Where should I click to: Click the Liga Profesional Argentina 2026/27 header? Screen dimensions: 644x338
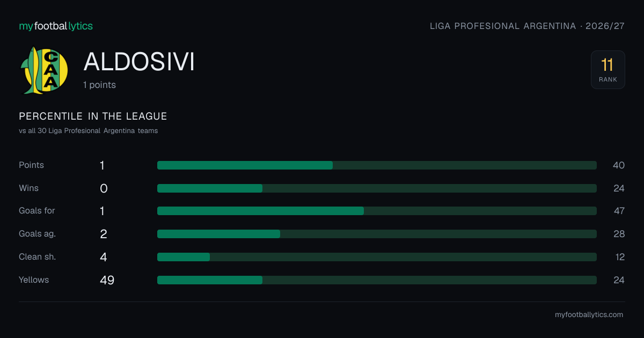pos(527,26)
